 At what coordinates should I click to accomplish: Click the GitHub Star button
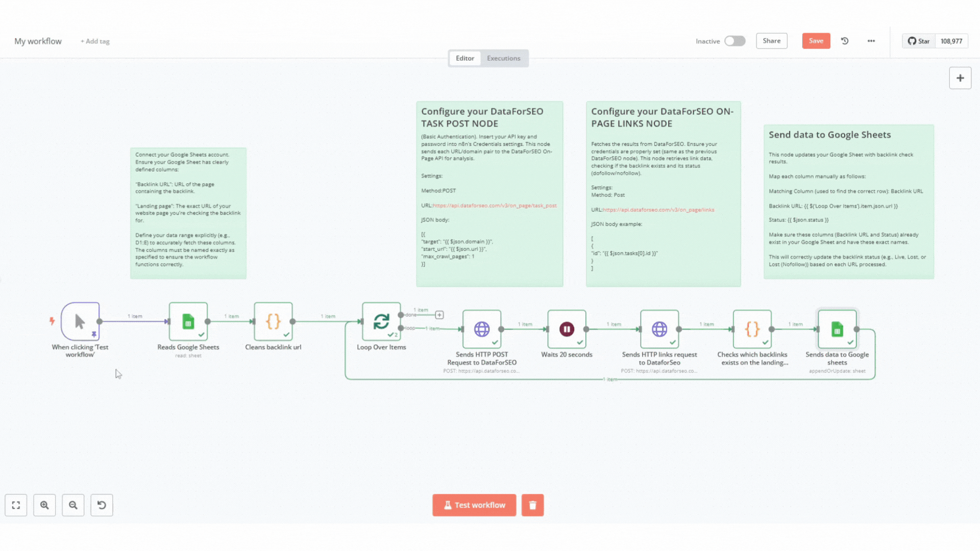[x=919, y=41]
